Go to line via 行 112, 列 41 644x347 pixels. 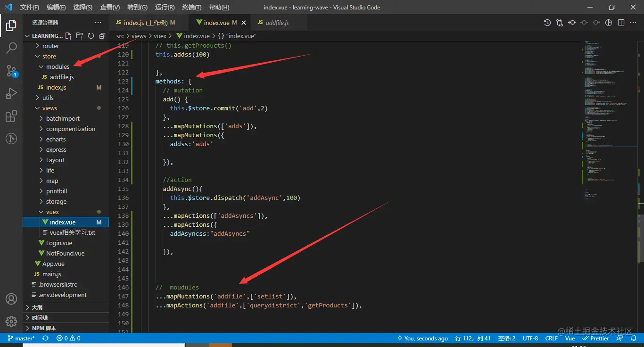click(473, 338)
